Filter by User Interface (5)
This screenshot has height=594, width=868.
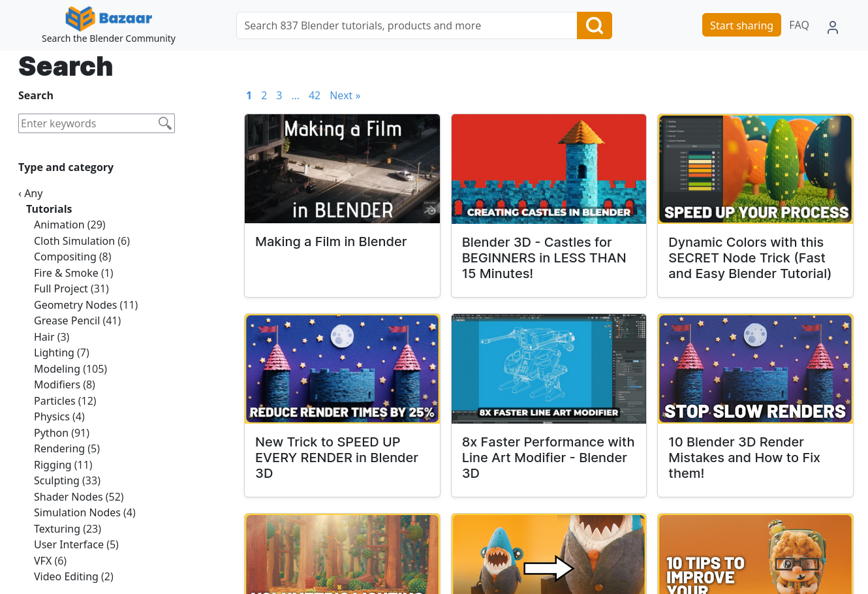[76, 544]
